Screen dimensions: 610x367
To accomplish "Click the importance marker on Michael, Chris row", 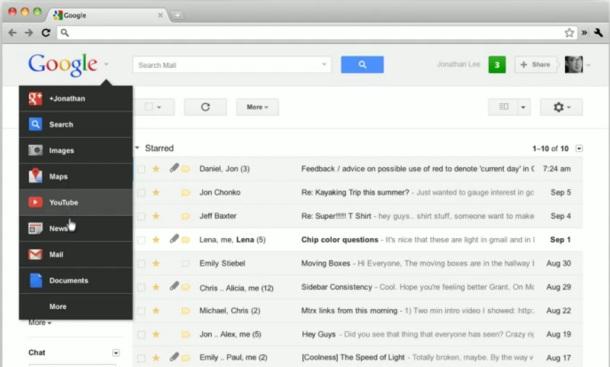I will (186, 311).
